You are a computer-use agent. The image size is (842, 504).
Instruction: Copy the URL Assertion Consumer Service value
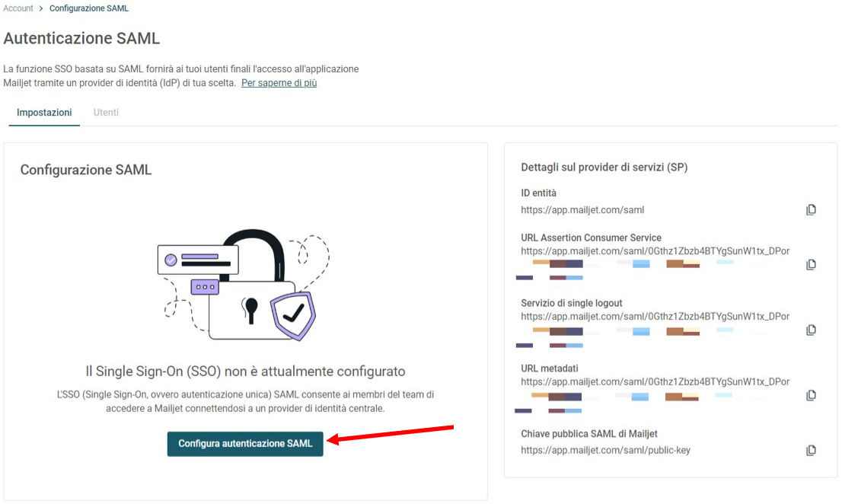(x=811, y=265)
